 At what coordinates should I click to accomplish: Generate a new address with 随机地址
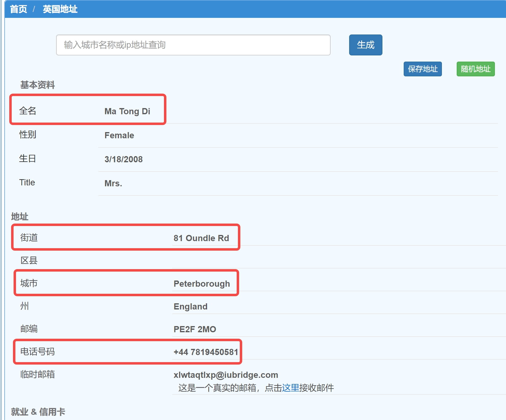point(475,69)
